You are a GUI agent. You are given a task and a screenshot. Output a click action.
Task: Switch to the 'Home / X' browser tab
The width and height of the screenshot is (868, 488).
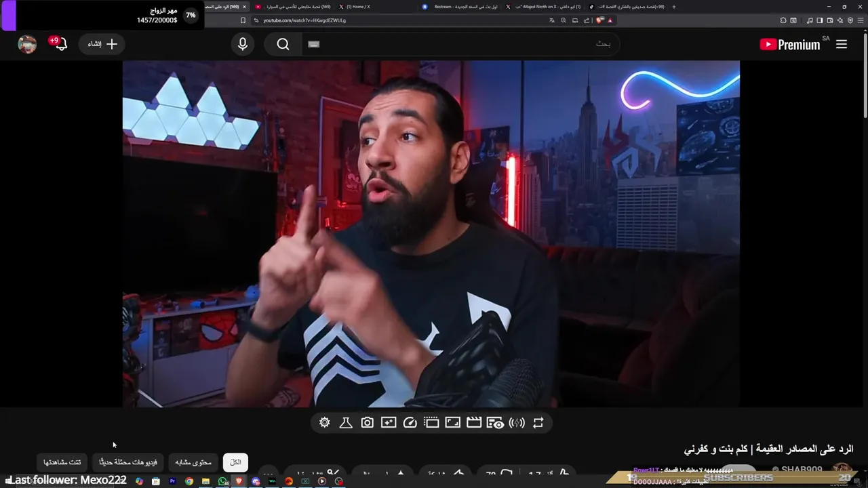tap(376, 7)
